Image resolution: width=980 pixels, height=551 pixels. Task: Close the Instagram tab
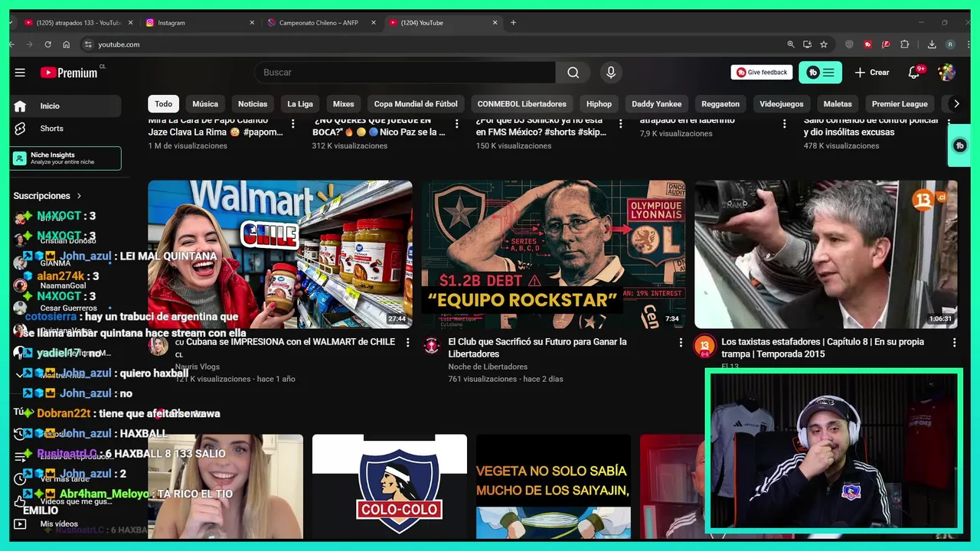[252, 23]
